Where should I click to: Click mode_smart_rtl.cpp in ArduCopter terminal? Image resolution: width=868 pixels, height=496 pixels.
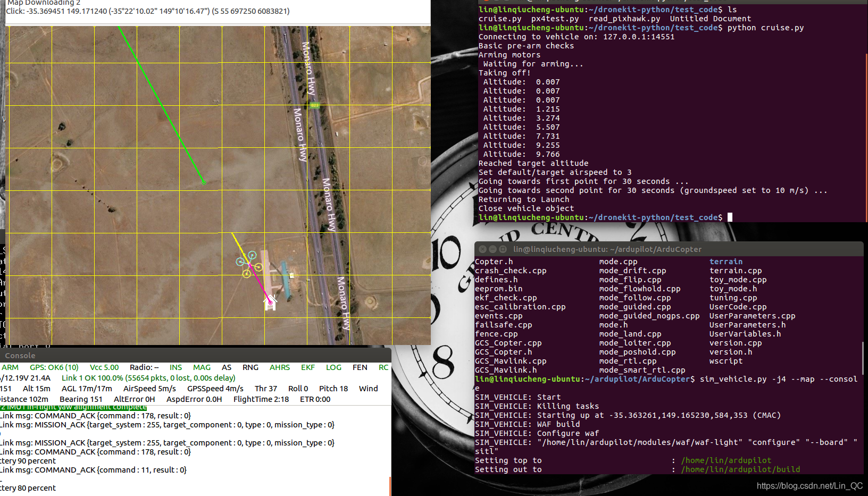pos(642,370)
